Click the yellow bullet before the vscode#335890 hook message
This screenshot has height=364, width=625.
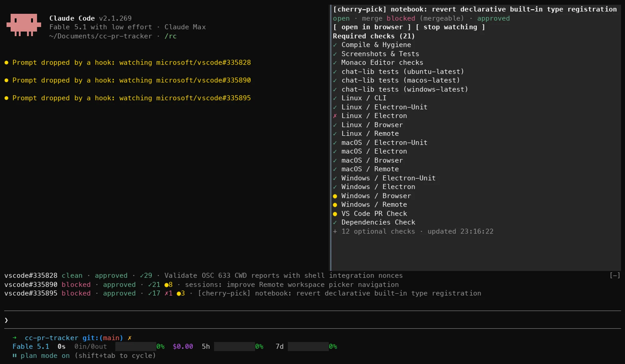coord(6,80)
